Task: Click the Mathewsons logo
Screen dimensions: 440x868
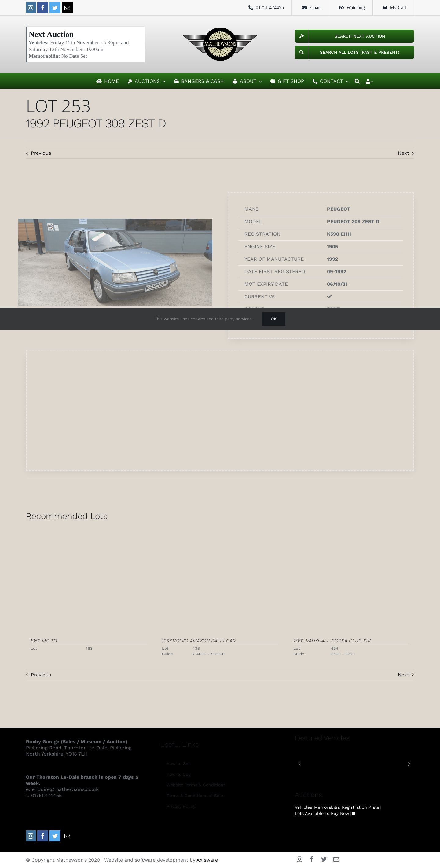Action: (x=220, y=44)
